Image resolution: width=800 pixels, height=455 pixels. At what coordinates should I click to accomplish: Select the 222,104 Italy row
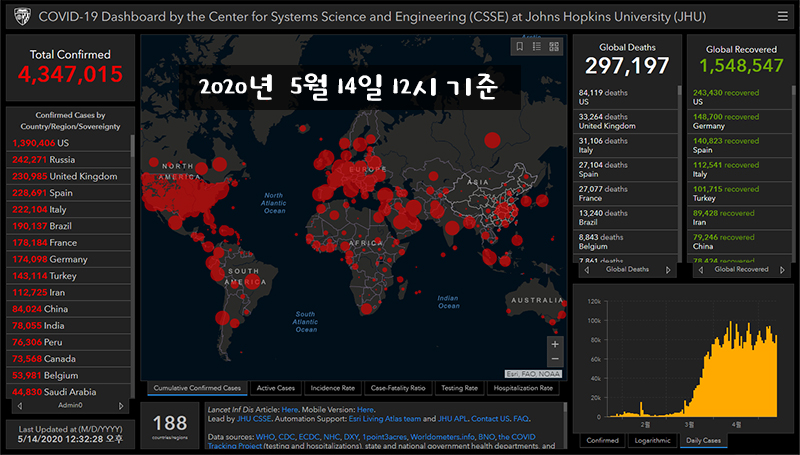tap(68, 210)
